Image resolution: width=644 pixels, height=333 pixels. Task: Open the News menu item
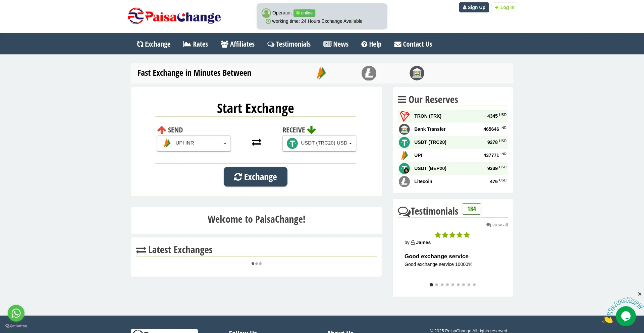[336, 44]
